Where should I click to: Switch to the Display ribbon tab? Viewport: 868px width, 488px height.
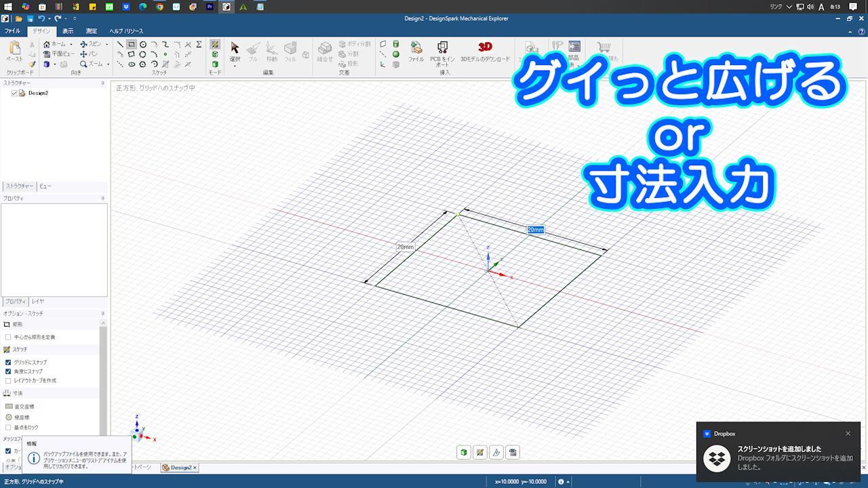coord(68,31)
